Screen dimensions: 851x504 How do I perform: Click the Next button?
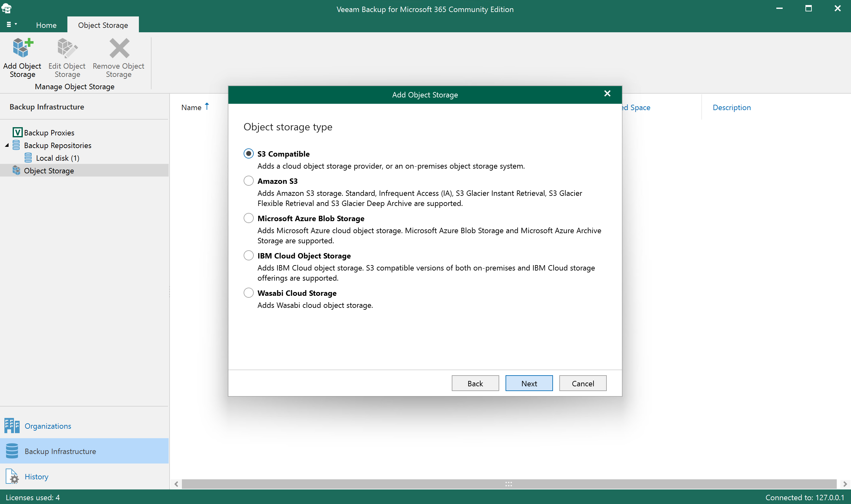click(529, 383)
